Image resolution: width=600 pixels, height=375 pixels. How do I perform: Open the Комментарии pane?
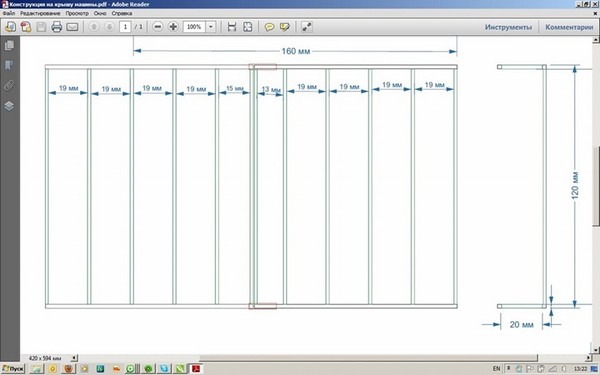pos(569,27)
